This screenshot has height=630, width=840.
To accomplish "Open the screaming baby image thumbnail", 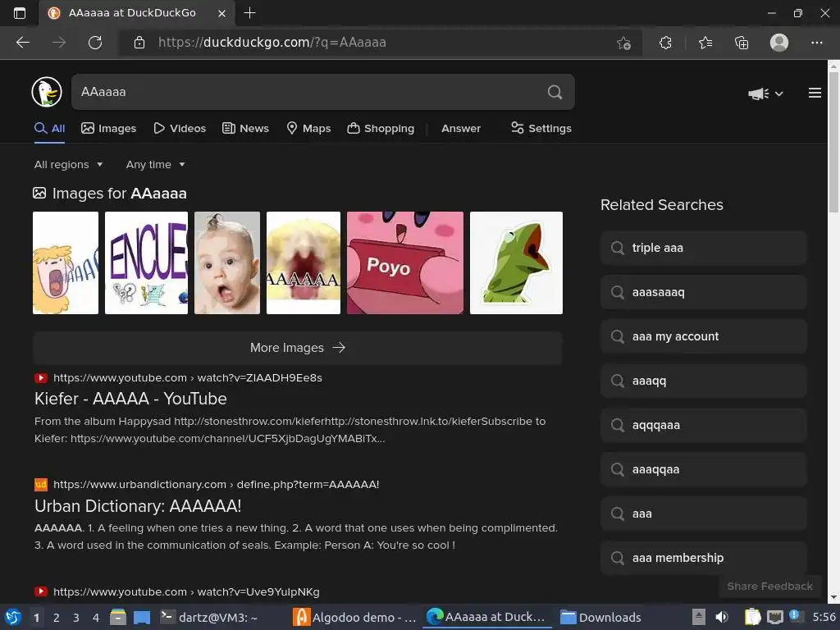I will click(227, 262).
